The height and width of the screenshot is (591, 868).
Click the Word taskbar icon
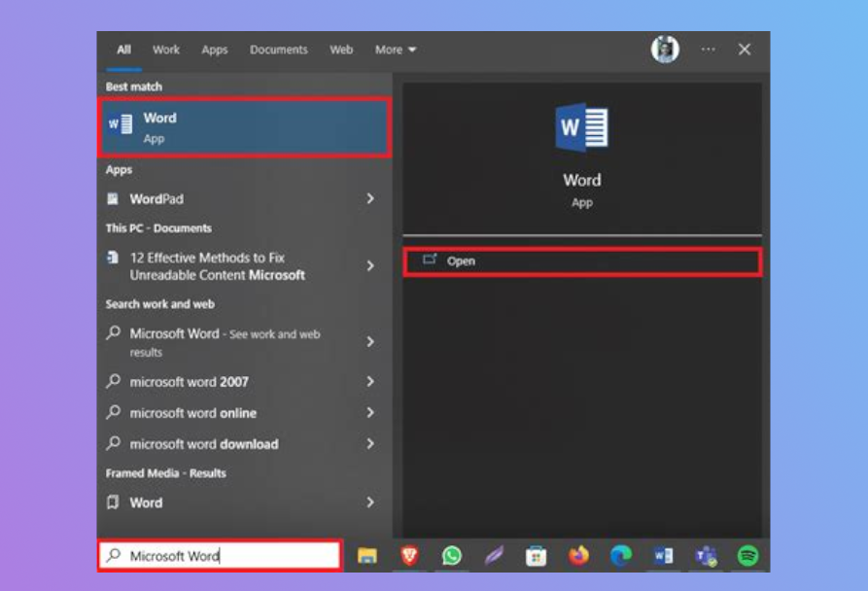(664, 555)
